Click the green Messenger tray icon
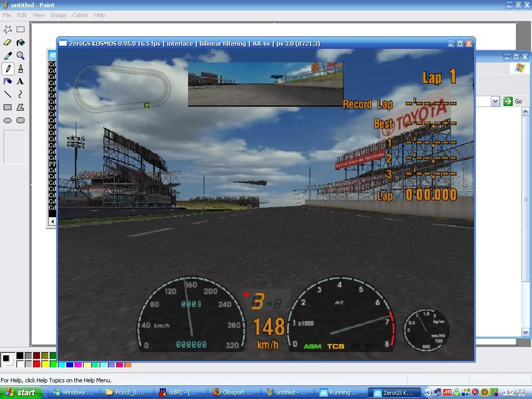The image size is (532, 399). tap(456, 393)
